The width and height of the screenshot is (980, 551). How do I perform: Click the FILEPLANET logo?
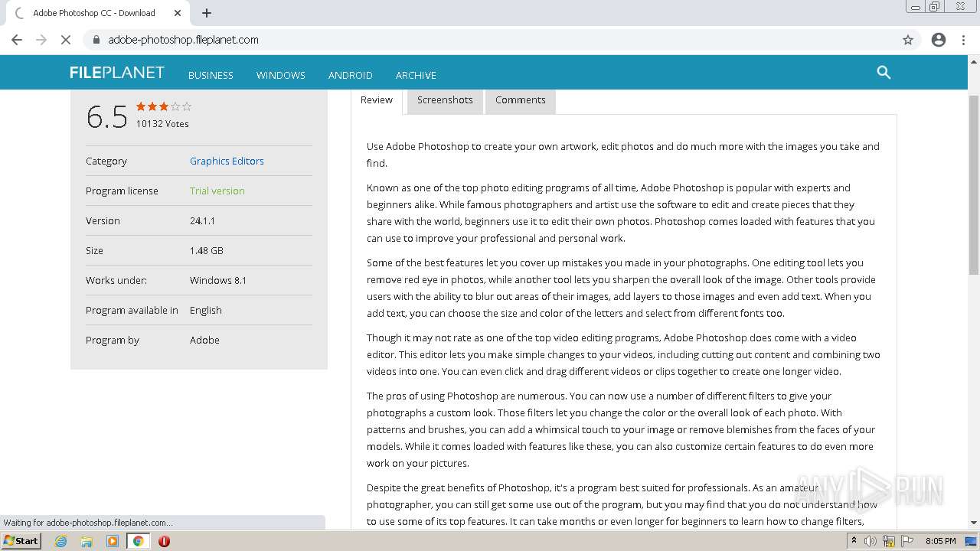tap(117, 73)
